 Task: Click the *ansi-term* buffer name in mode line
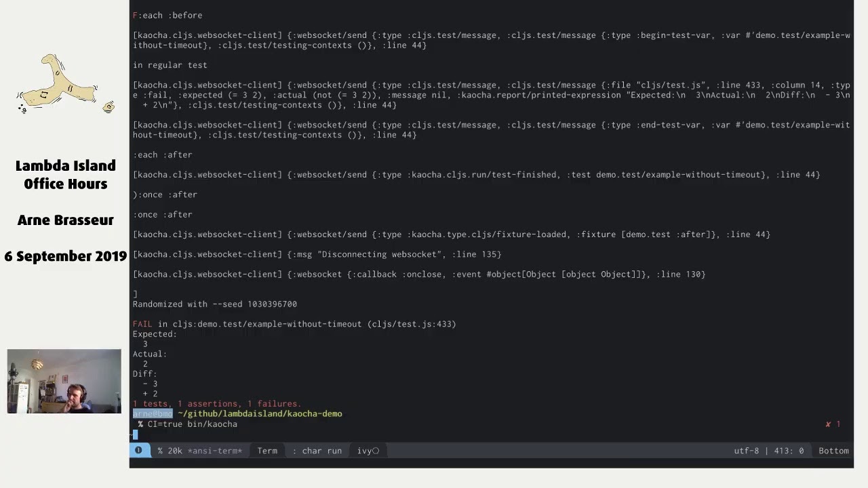(x=215, y=451)
